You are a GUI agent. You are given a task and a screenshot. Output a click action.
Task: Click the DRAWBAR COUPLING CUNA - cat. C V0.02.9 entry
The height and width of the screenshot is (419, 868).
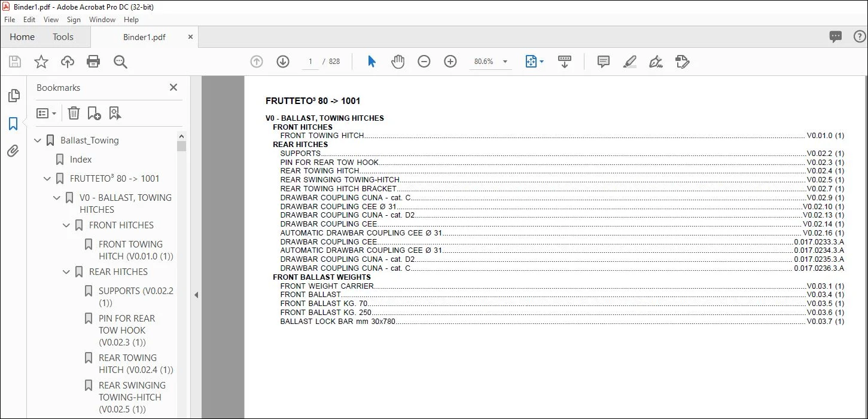(562, 197)
